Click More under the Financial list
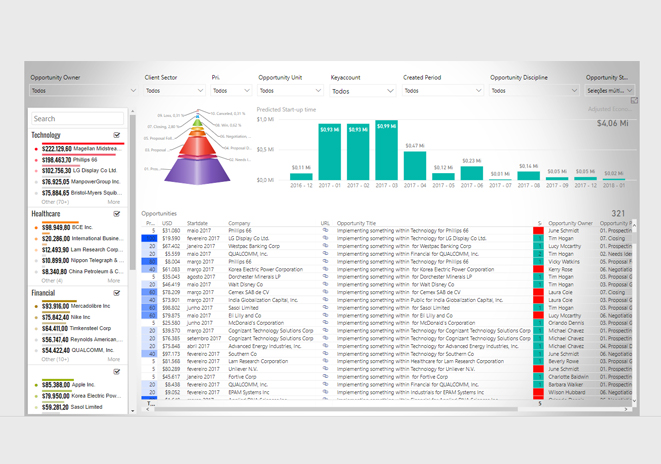Viewport: 661px width, 464px height. click(114, 359)
